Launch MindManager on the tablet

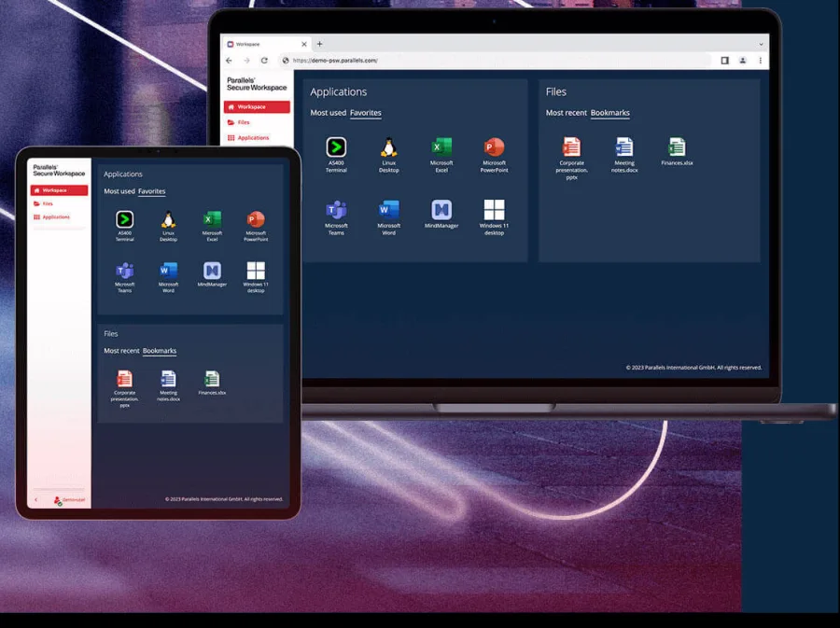pyautogui.click(x=212, y=274)
